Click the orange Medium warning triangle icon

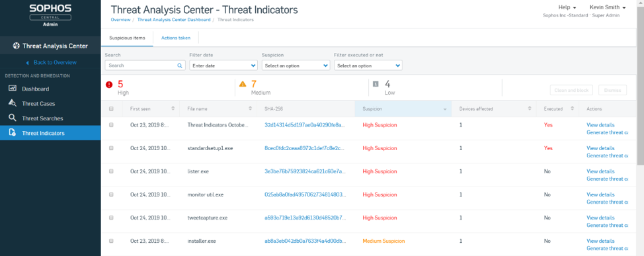pyautogui.click(x=243, y=84)
